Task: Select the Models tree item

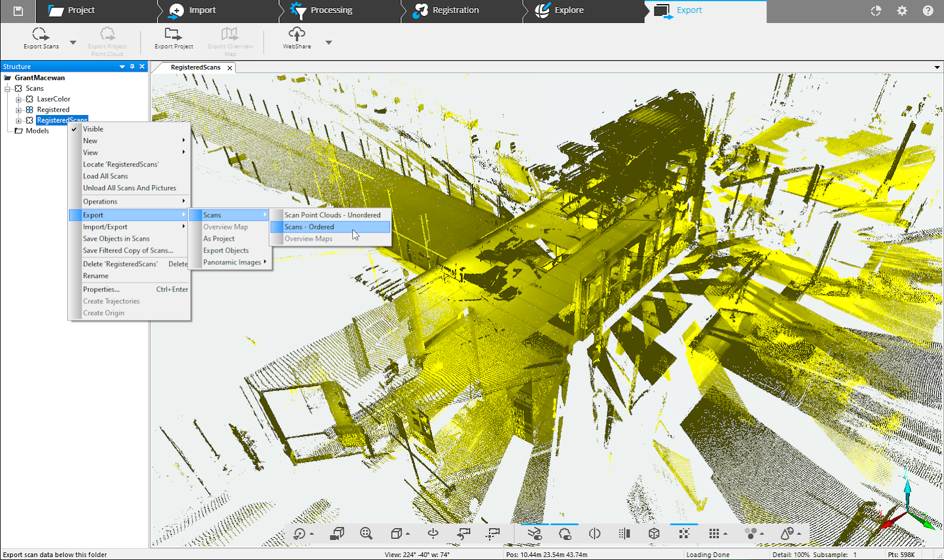Action: pos(37,131)
